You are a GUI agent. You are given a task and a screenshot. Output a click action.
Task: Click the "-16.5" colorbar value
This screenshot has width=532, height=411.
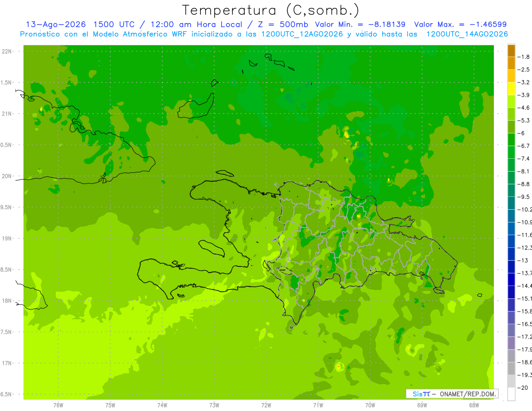pos(524,324)
